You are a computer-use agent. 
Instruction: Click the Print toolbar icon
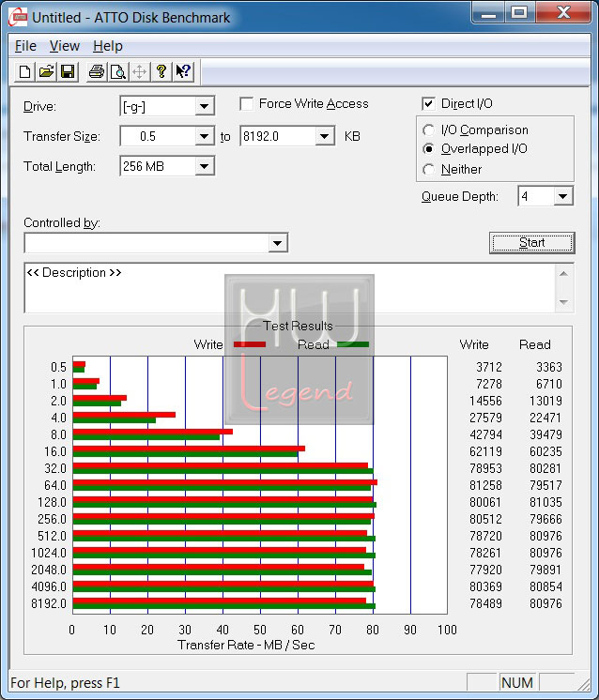(97, 71)
